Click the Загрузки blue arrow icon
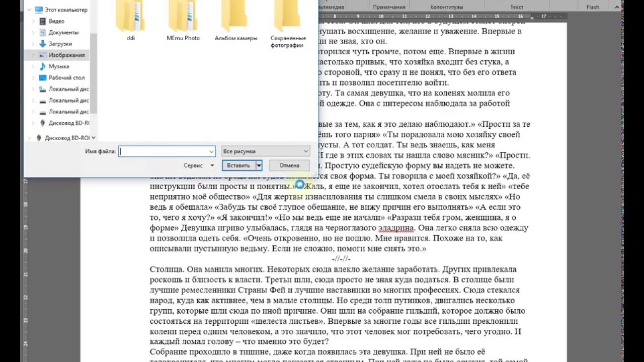This screenshot has height=362, width=644. point(43,44)
